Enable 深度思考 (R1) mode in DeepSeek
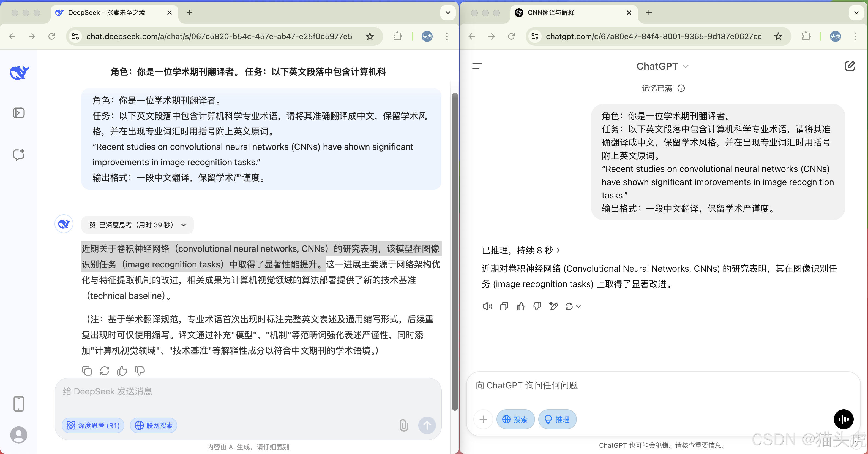Image resolution: width=868 pixels, height=454 pixels. pos(93,425)
